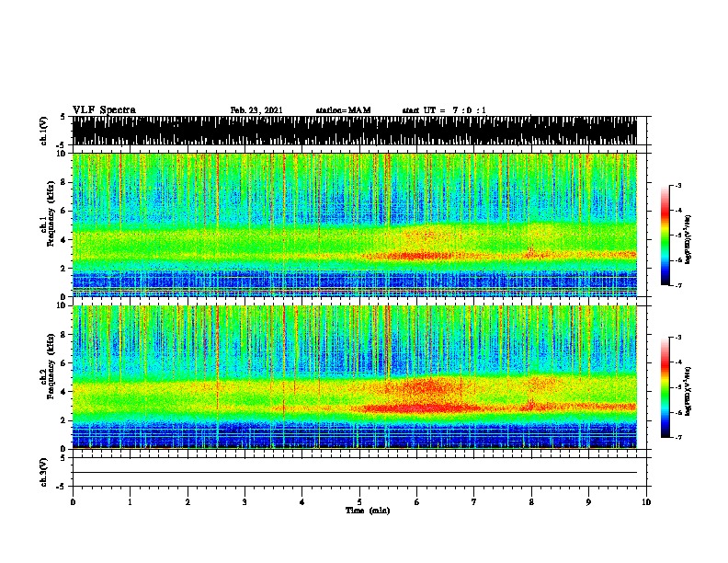This screenshot has height=563, width=728.
Task: Click the 'Time (min)' x-axis label
Action: [368, 511]
